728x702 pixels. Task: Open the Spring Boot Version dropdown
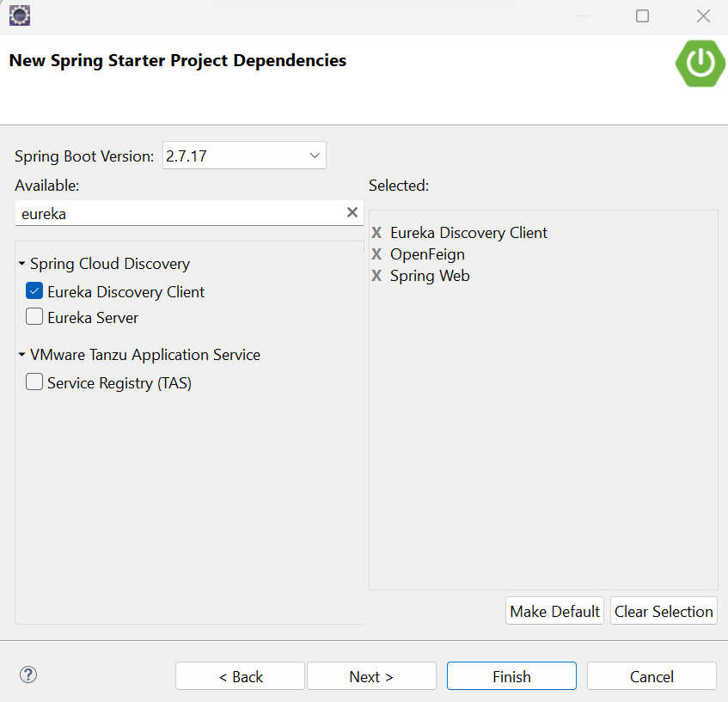coord(244,156)
